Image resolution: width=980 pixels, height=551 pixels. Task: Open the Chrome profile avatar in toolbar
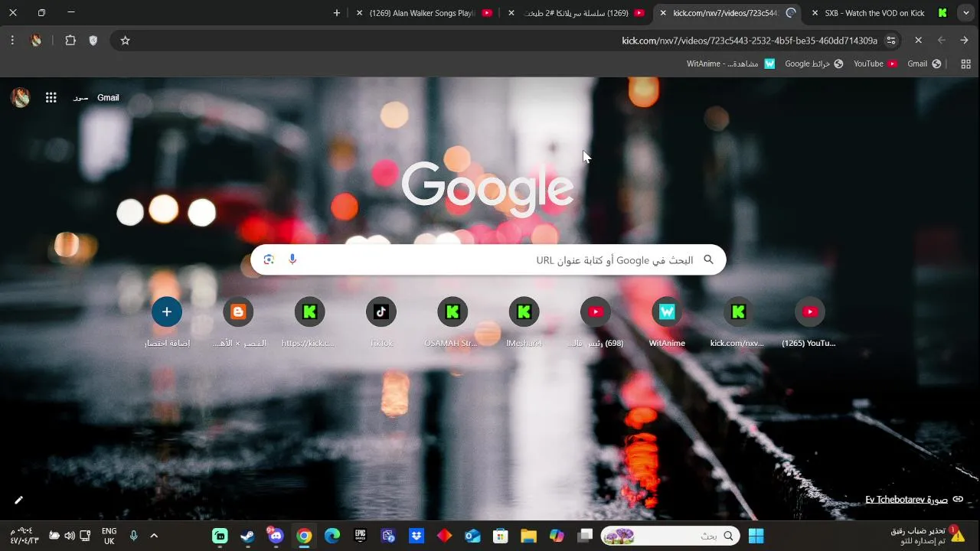(x=36, y=41)
